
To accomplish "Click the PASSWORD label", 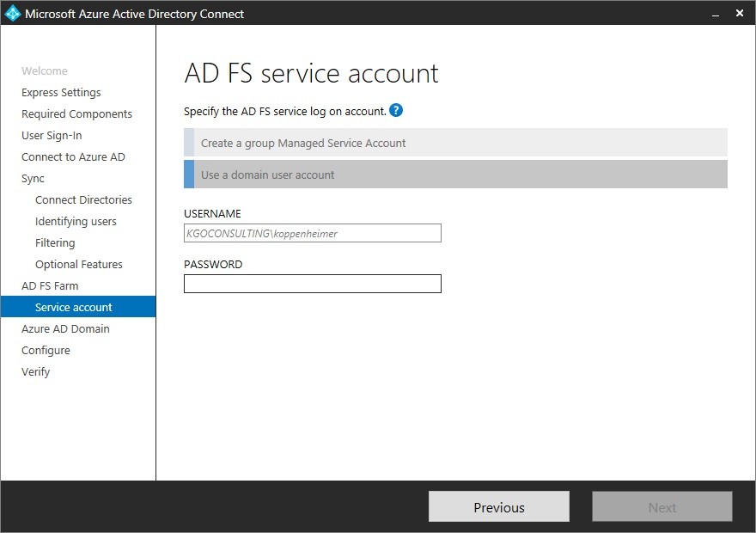I will point(213,264).
